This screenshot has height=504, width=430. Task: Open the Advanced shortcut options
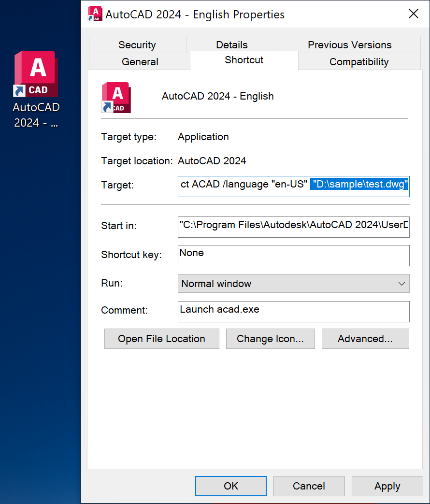click(x=365, y=339)
